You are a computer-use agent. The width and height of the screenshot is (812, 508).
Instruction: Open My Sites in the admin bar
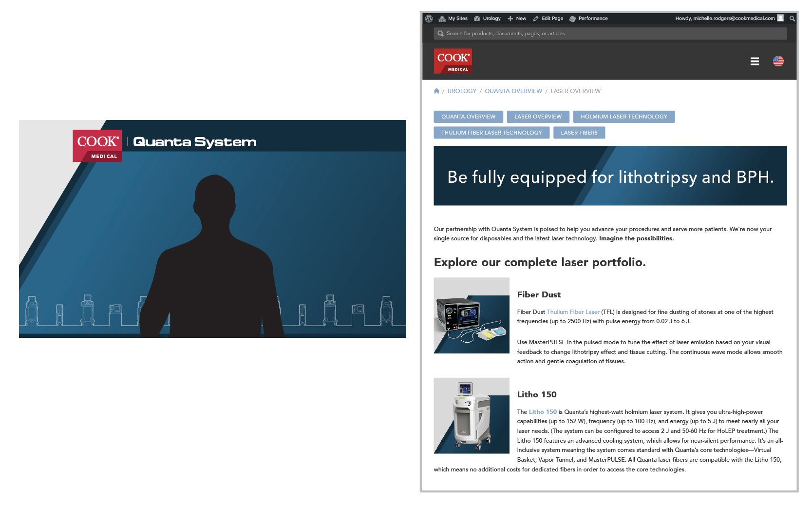click(x=453, y=19)
